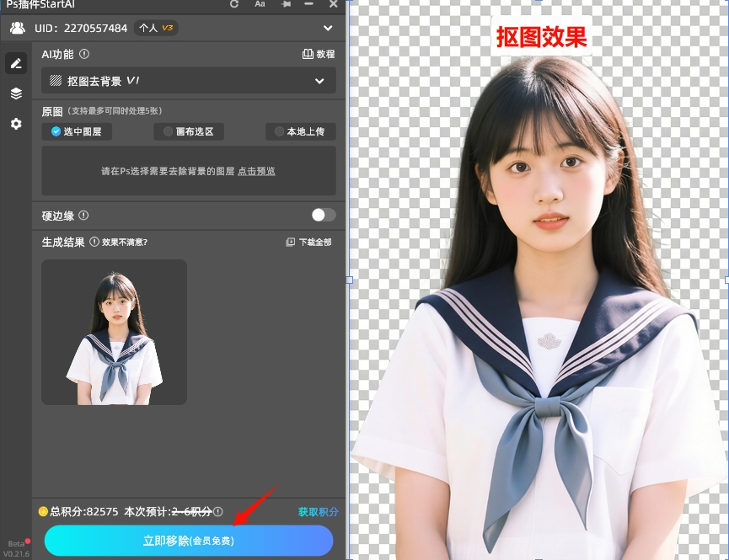Expand the 抠图去背景 V1 dropdown

click(x=319, y=81)
